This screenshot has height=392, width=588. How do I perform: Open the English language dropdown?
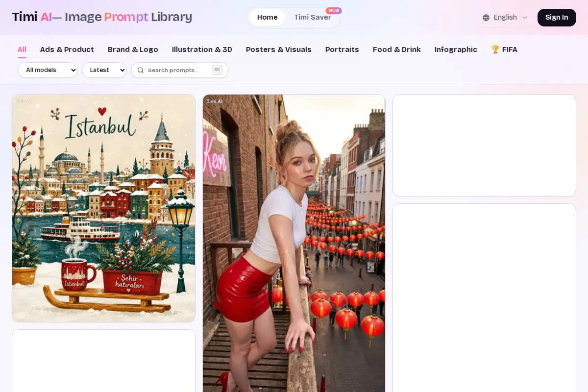click(505, 17)
